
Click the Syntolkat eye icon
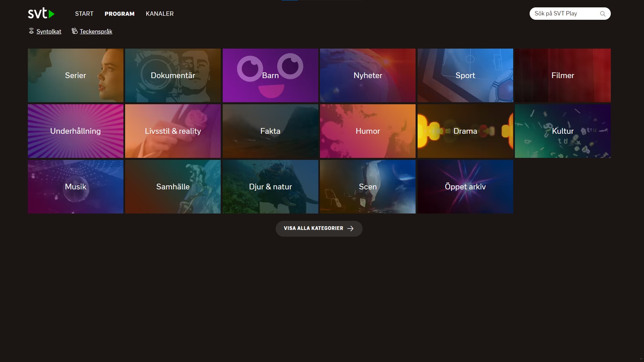[x=31, y=31]
